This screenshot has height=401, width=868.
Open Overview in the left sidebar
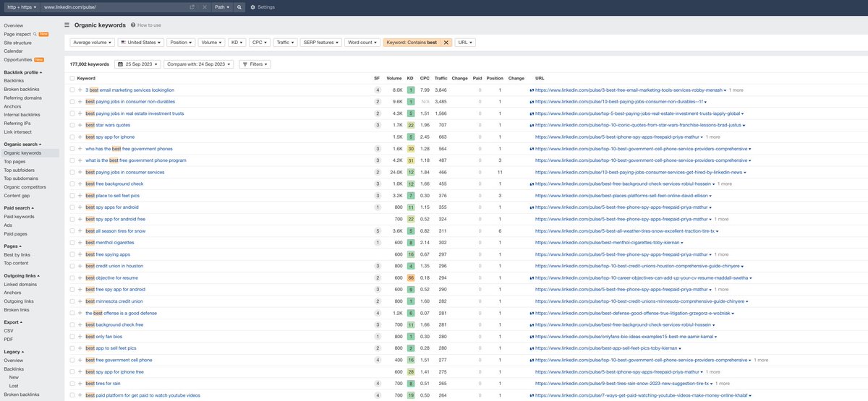13,25
